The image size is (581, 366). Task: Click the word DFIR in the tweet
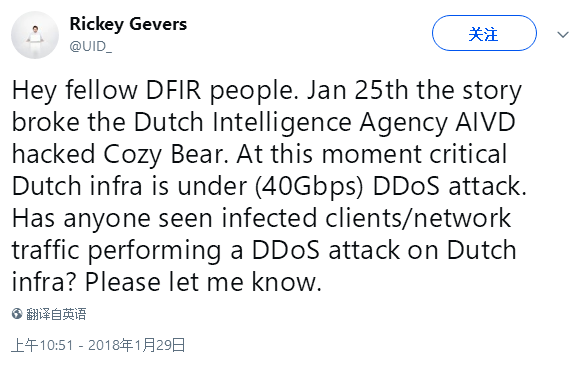(x=173, y=90)
